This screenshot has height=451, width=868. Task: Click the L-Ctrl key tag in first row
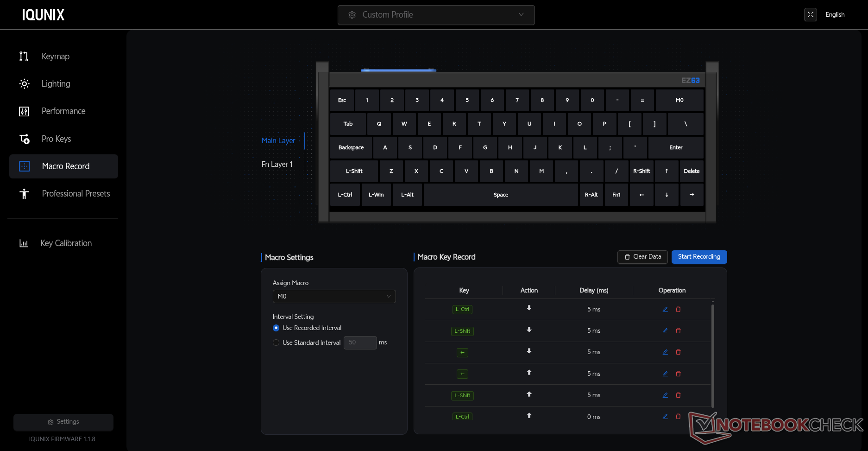pyautogui.click(x=462, y=309)
